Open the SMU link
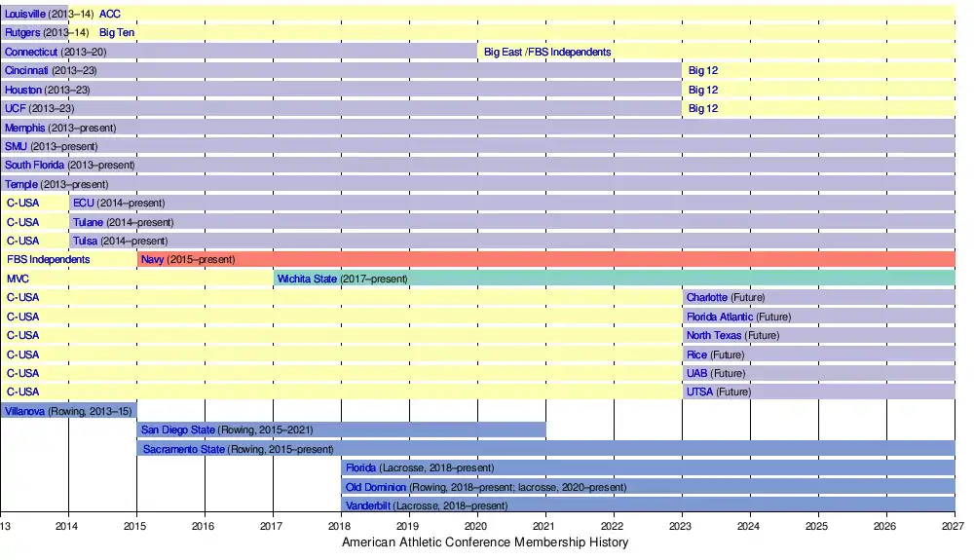974x560 pixels. pyautogui.click(x=16, y=146)
